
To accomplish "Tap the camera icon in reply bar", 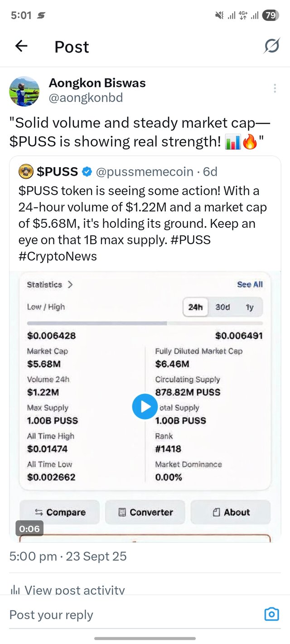I will (271, 614).
